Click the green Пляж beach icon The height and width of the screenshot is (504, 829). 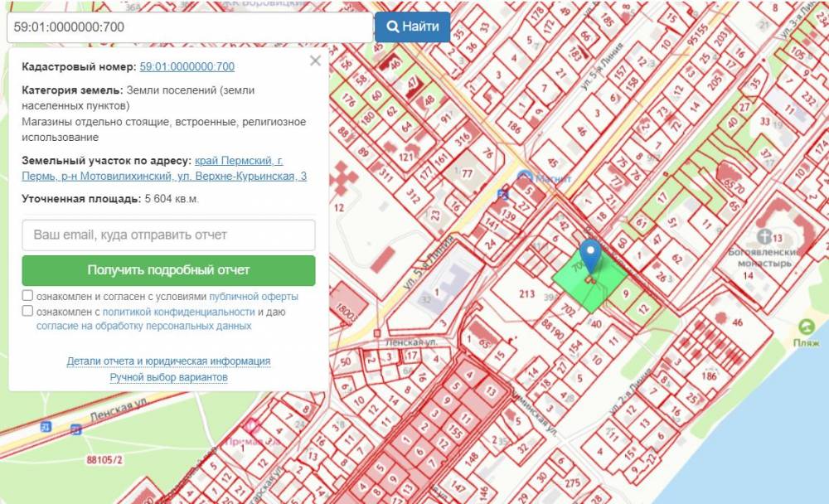[805, 326]
